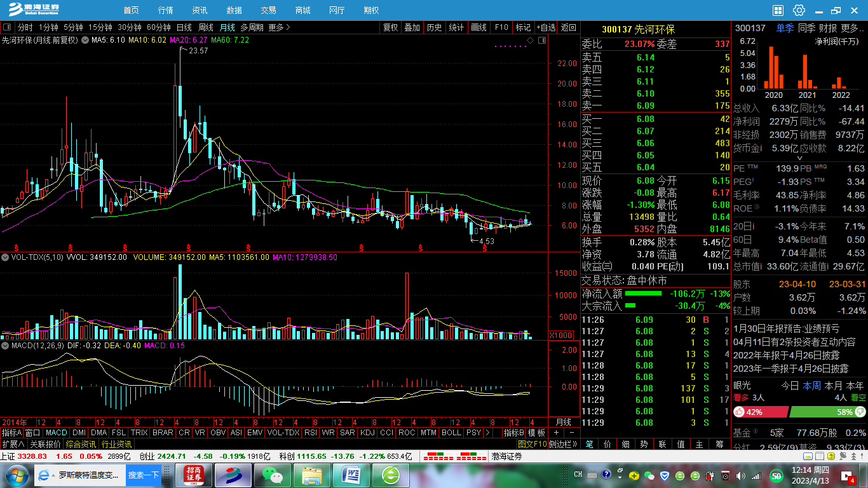
Task: Click green 看空 58% sentiment bar
Action: point(827,412)
